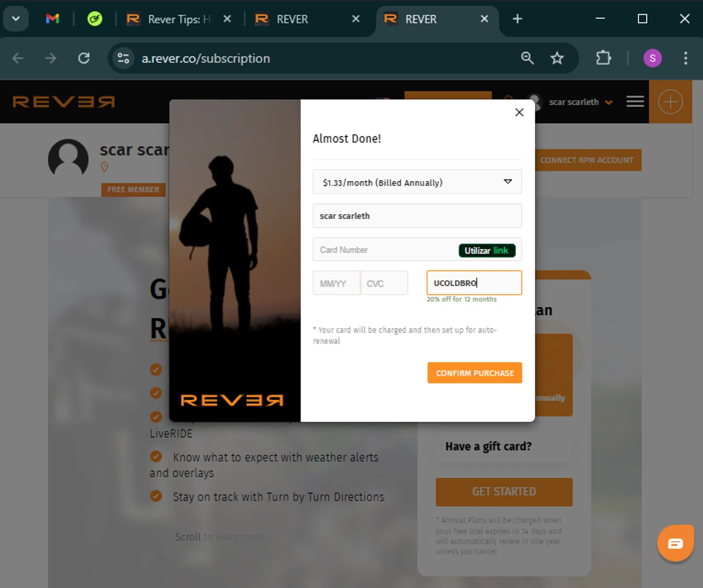Close the active REVER tab

coord(485,19)
